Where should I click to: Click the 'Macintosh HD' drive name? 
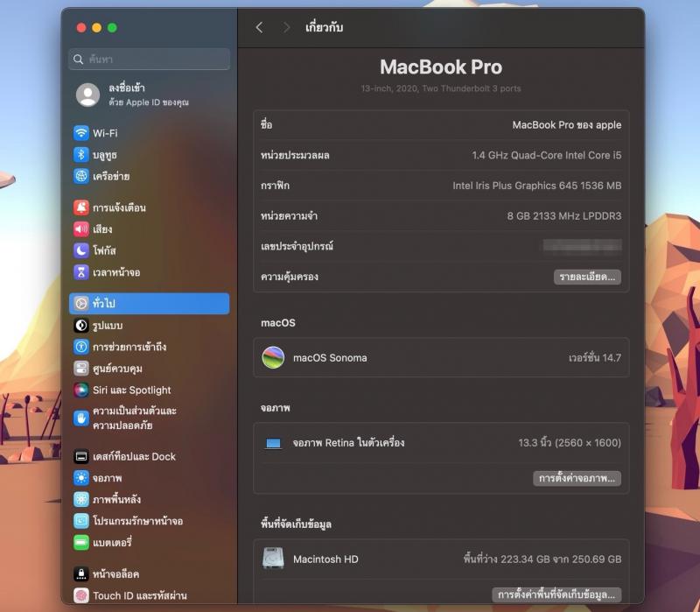click(x=325, y=559)
